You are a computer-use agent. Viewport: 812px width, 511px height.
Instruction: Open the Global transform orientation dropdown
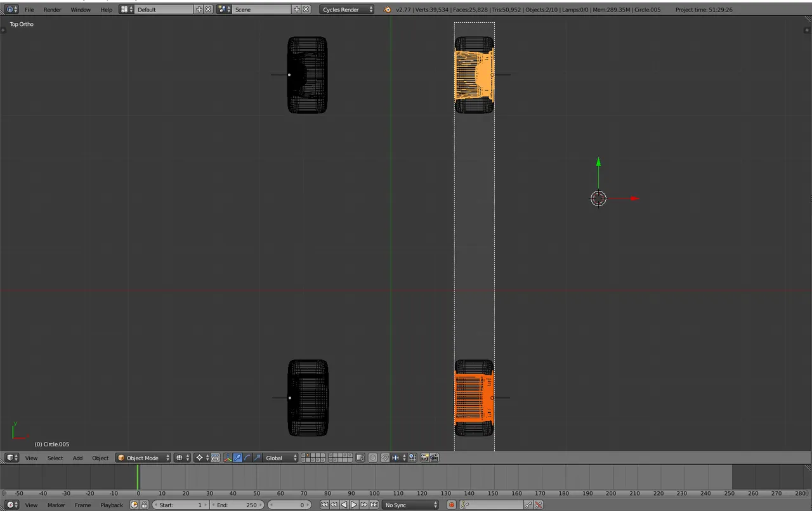(280, 458)
